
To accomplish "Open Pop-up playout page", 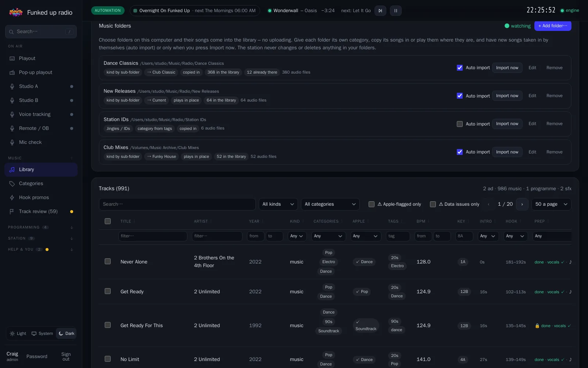I will click(41, 72).
